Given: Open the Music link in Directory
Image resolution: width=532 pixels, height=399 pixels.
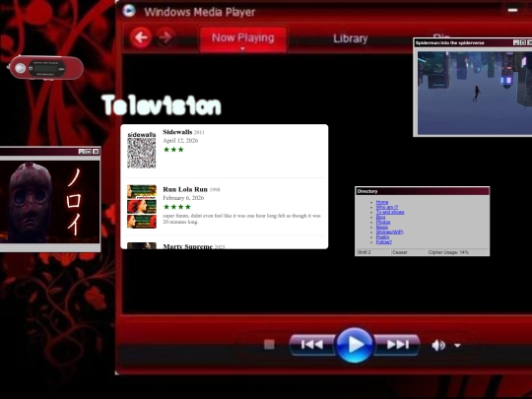Looking at the screenshot, I should 382,227.
